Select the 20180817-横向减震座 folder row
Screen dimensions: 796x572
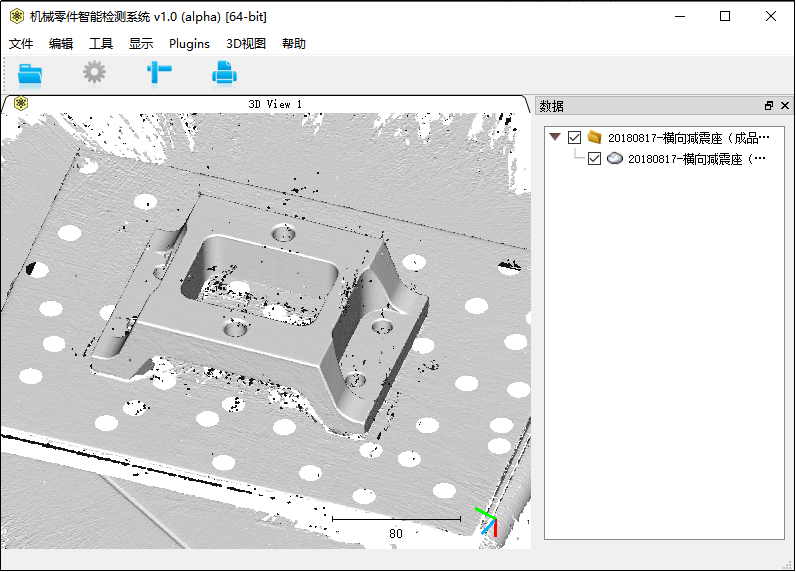click(x=688, y=138)
